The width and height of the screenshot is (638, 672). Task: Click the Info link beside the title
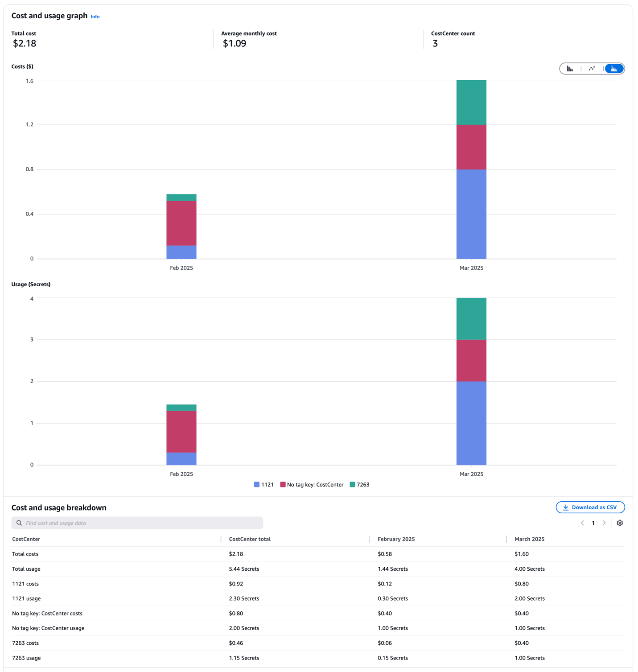tap(95, 16)
